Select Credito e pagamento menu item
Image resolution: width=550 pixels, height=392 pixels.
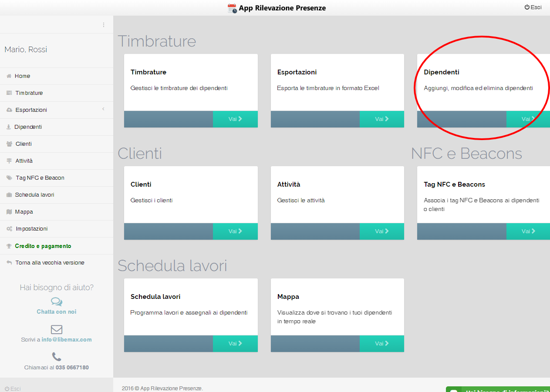pyautogui.click(x=43, y=246)
